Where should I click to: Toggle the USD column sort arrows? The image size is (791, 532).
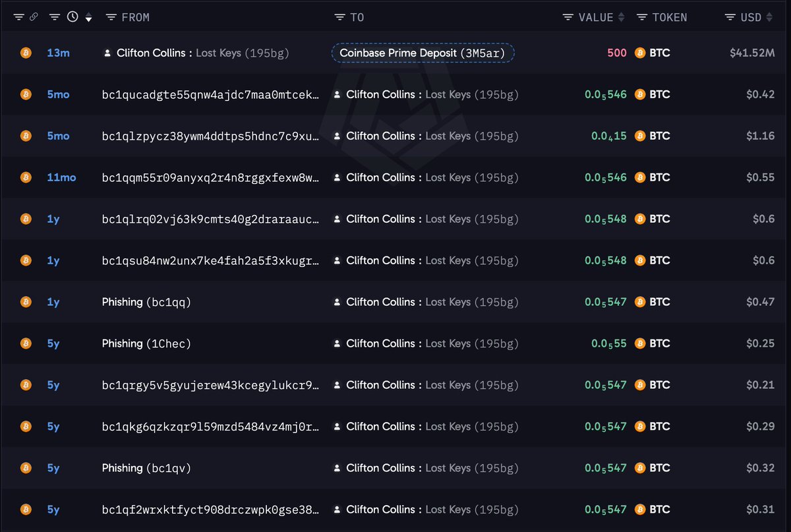coord(769,17)
